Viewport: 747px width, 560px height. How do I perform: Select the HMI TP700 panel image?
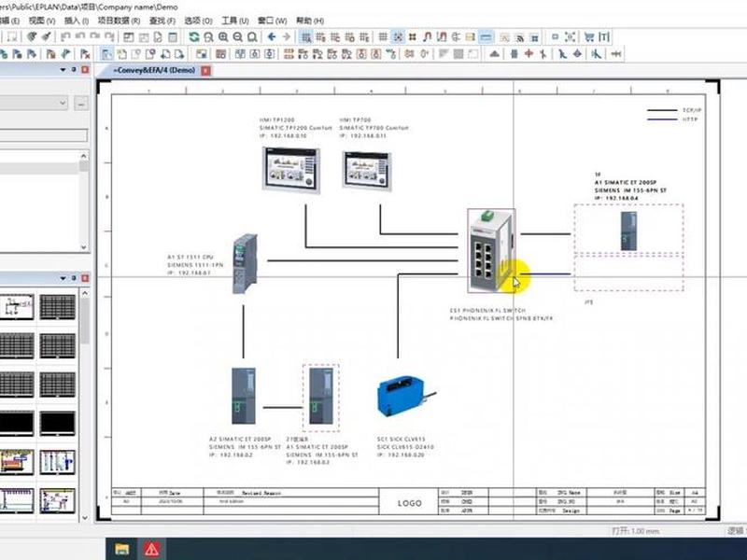[x=367, y=171]
